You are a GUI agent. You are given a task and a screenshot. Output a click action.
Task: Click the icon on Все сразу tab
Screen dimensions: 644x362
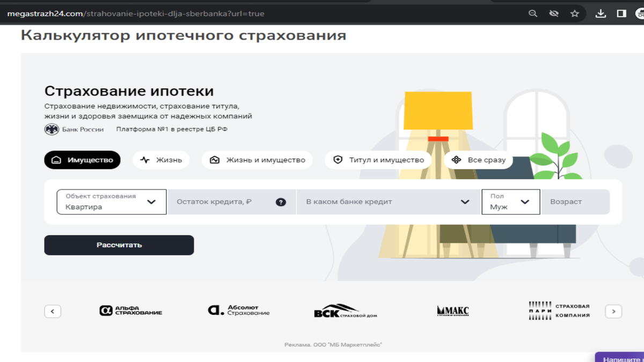coord(456,160)
